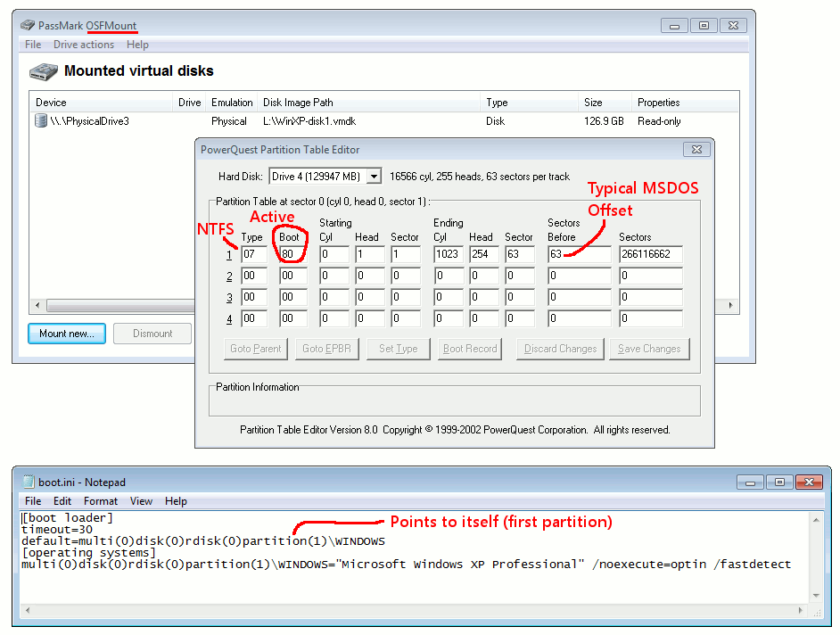Click partition row label 3
The height and width of the screenshot is (635, 840).
click(x=229, y=297)
